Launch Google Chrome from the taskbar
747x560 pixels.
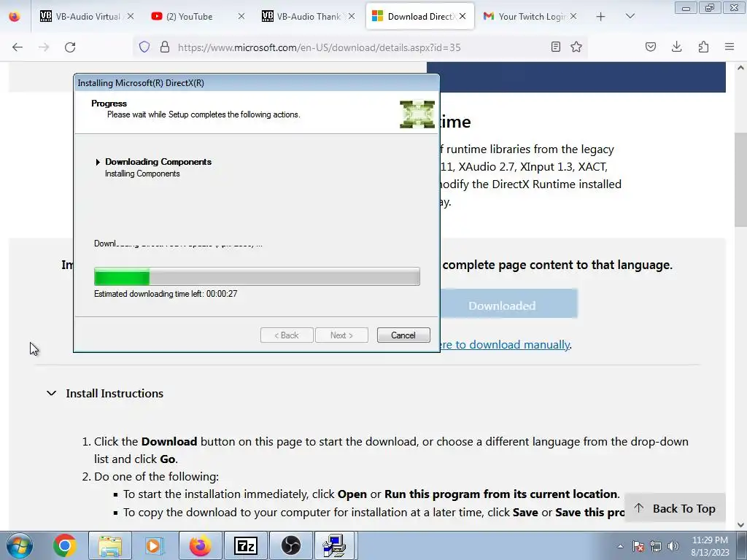coord(65,545)
